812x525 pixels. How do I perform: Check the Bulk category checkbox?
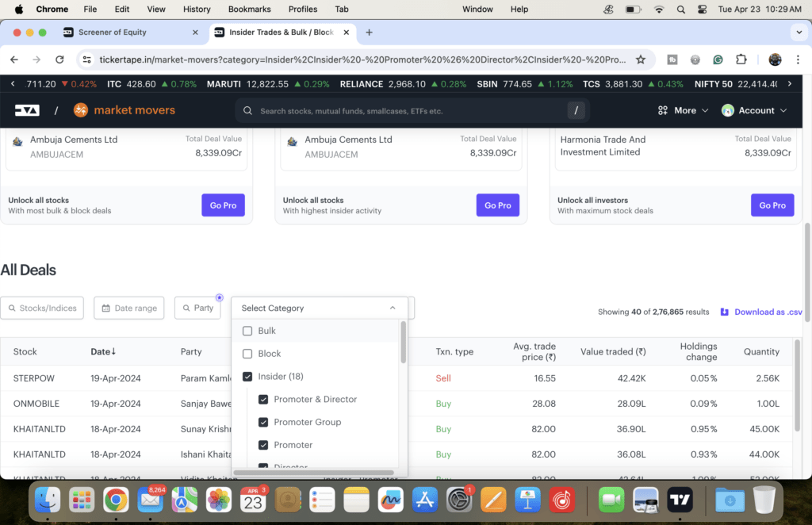247,331
